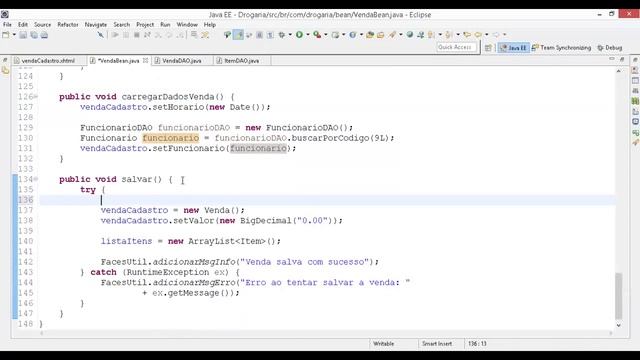Open the Search menu

coord(122,24)
